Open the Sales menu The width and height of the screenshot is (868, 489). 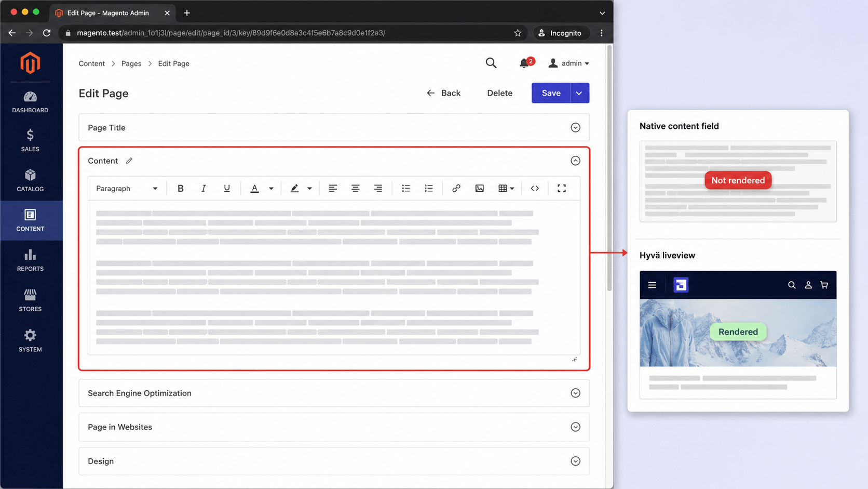[30, 140]
